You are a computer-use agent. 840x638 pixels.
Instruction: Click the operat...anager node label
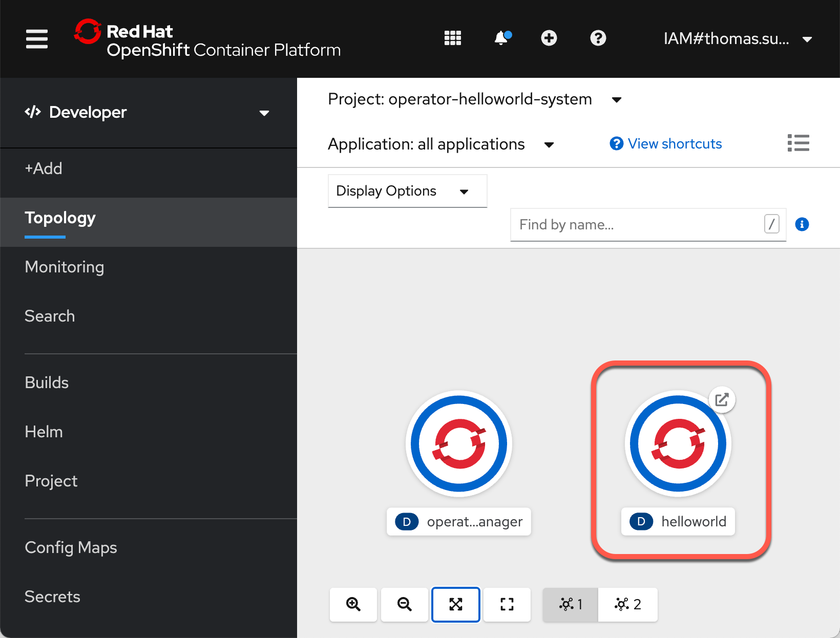(x=459, y=522)
